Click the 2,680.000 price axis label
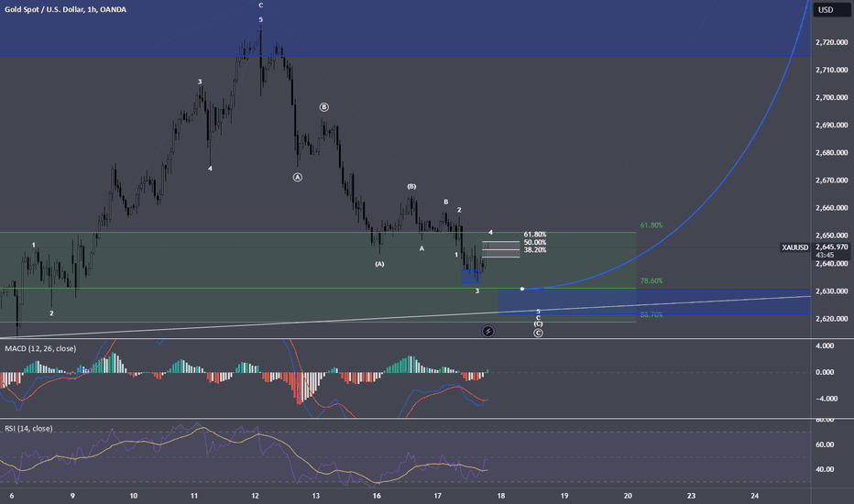 [x=832, y=152]
